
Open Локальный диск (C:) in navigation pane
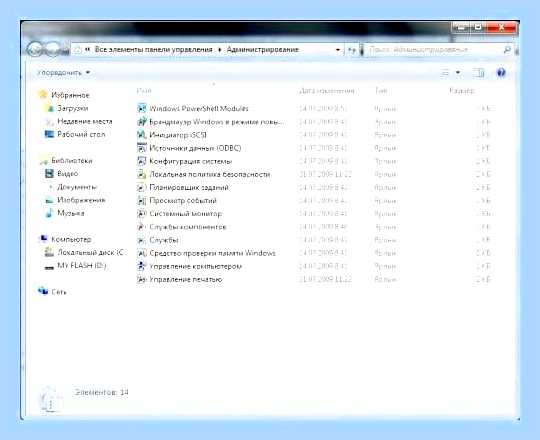[x=90, y=252]
